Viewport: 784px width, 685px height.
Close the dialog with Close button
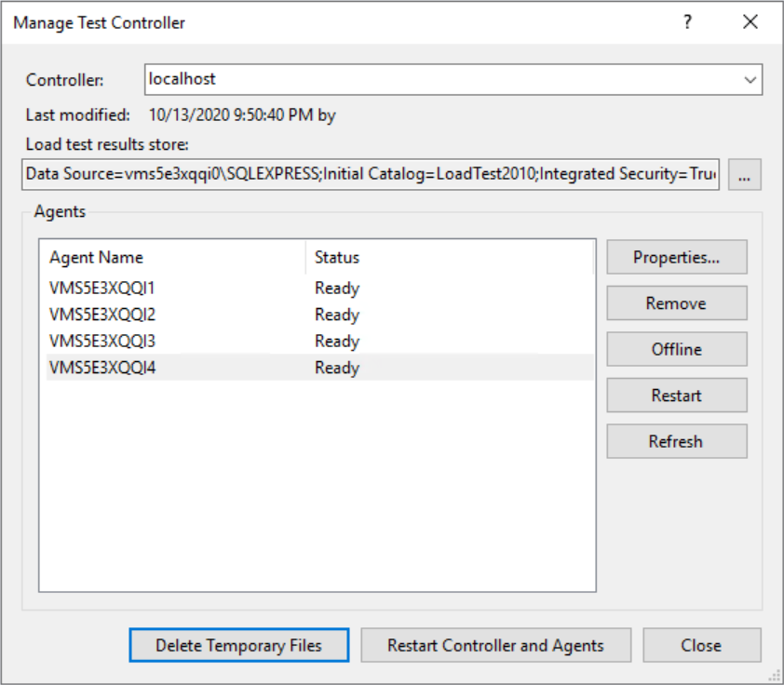coord(702,645)
